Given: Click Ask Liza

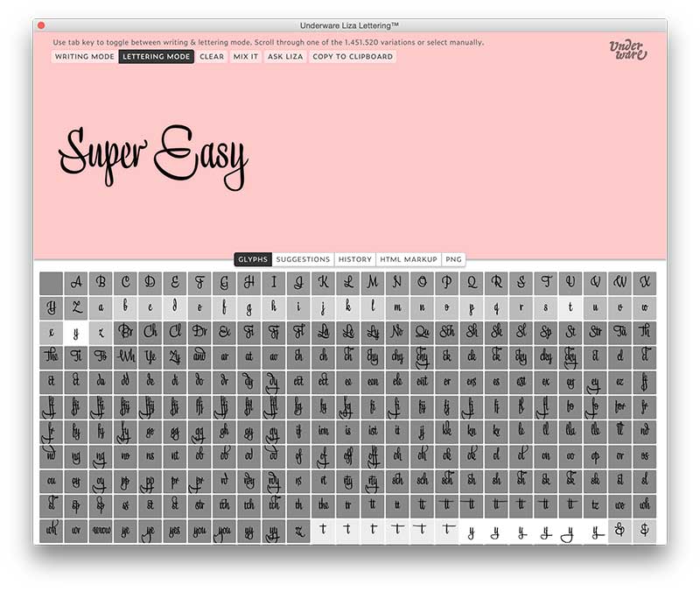Looking at the screenshot, I should click(285, 57).
